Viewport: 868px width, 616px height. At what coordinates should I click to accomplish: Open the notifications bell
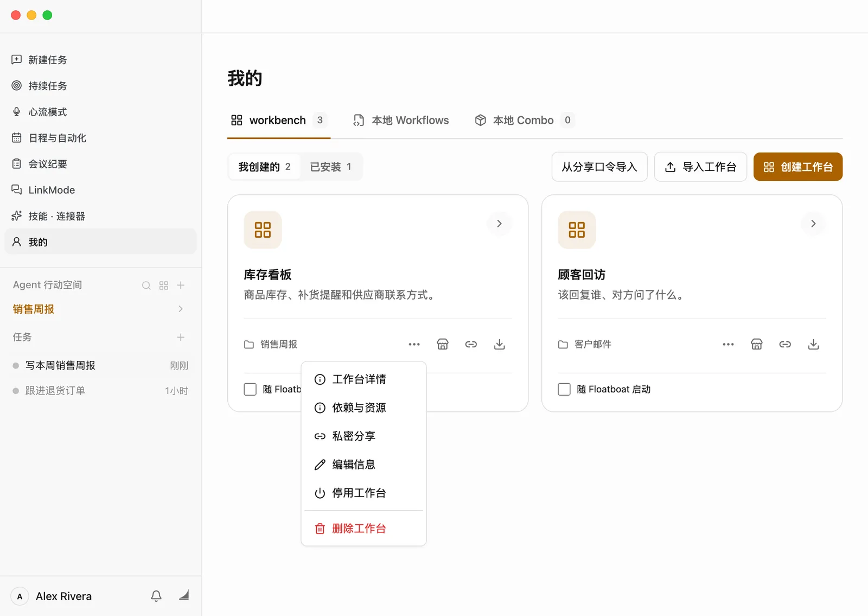(156, 596)
